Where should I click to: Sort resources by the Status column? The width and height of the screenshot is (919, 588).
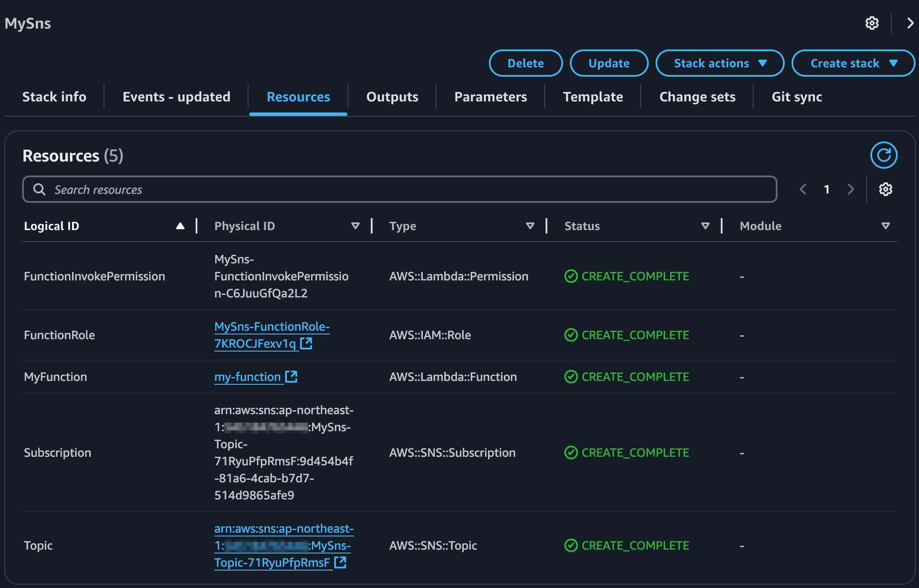705,226
